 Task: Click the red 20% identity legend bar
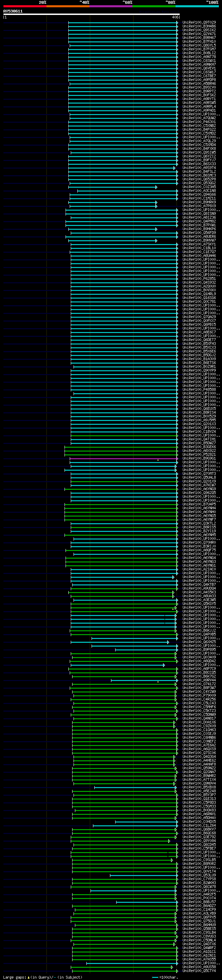(25, 6)
